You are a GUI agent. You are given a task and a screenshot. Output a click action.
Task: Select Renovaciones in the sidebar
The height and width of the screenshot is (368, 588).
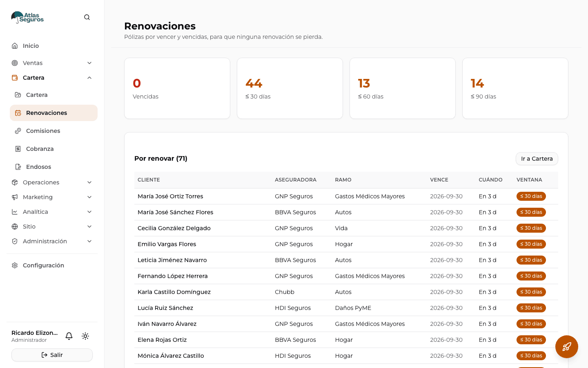point(53,113)
